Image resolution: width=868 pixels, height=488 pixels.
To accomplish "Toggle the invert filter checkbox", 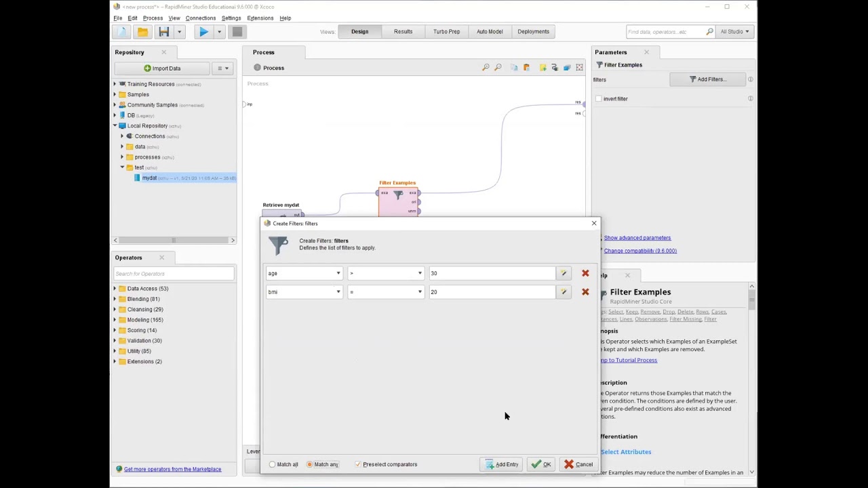I will 599,99.
